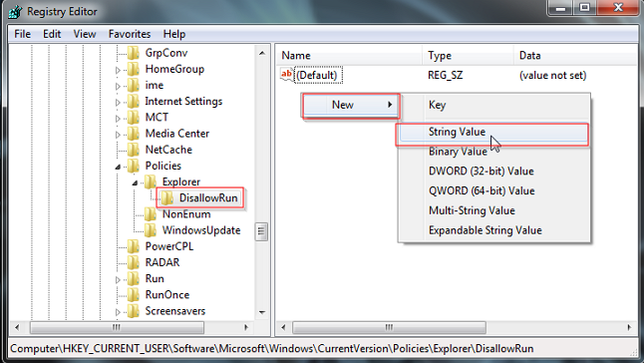Click the NonEnum folder icon

pos(151,214)
